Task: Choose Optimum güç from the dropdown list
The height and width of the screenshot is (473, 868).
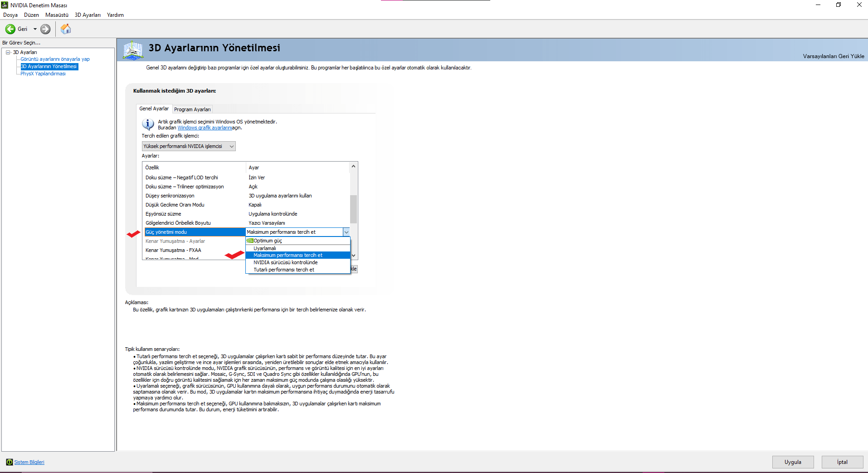Action: coord(298,241)
